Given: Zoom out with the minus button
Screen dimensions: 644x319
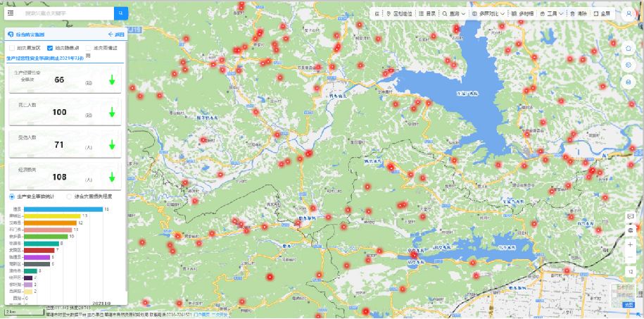Looking at the screenshot, I should pos(631,257).
